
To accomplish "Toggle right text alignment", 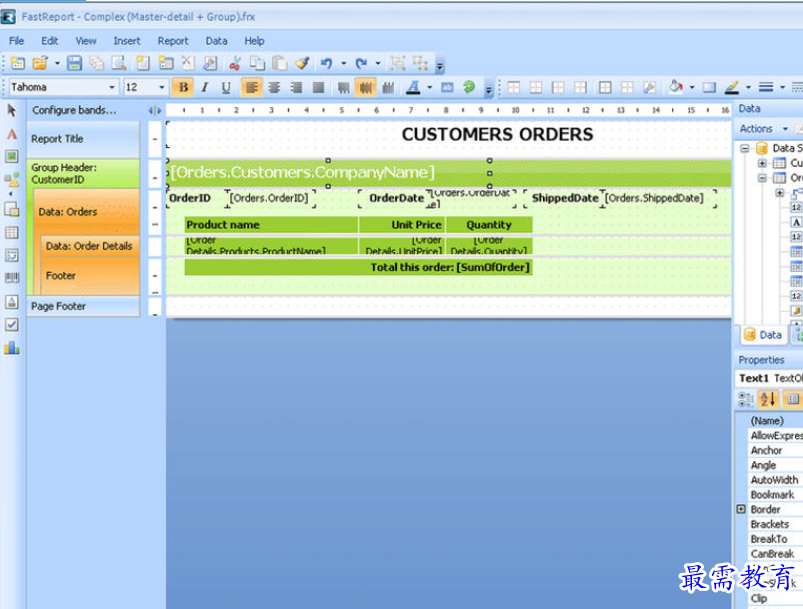I will pyautogui.click(x=296, y=87).
